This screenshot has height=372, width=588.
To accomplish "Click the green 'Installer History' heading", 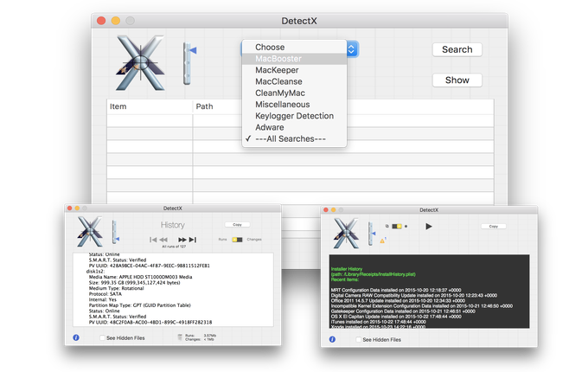I will 347,269.
